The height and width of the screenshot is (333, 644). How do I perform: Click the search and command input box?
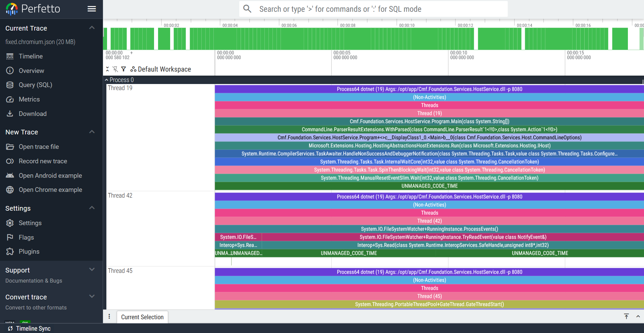tap(373, 9)
